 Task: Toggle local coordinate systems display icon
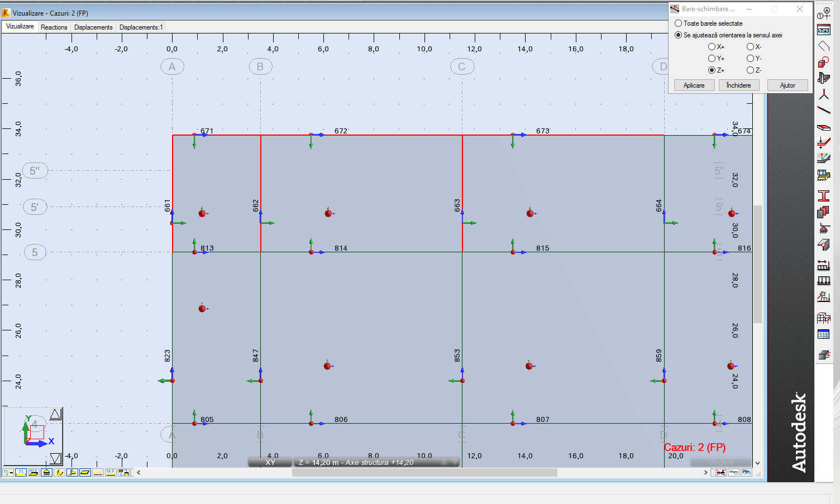[72, 472]
